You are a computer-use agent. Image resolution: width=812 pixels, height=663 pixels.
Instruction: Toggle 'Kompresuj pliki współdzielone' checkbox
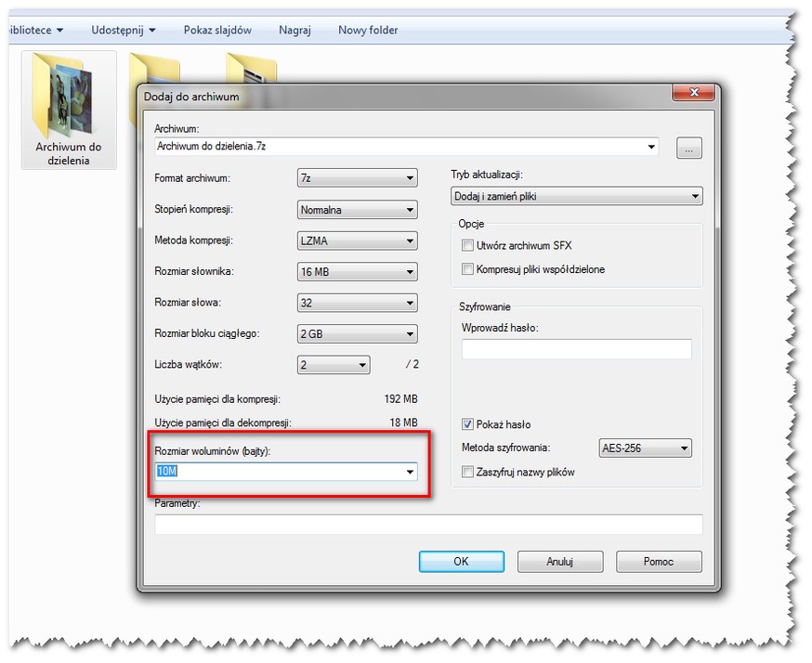(x=468, y=269)
